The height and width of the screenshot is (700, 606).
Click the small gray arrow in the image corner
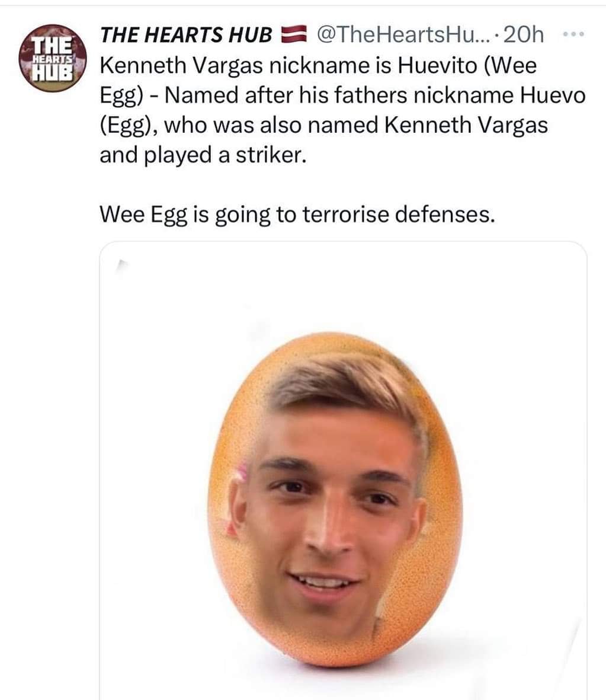[x=121, y=264]
